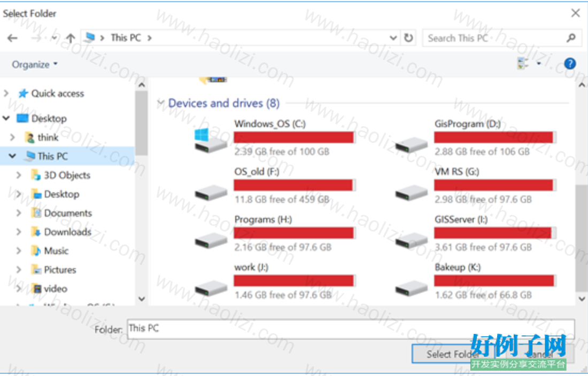The width and height of the screenshot is (588, 376).
Task: Select the think user folder
Action: click(x=48, y=137)
